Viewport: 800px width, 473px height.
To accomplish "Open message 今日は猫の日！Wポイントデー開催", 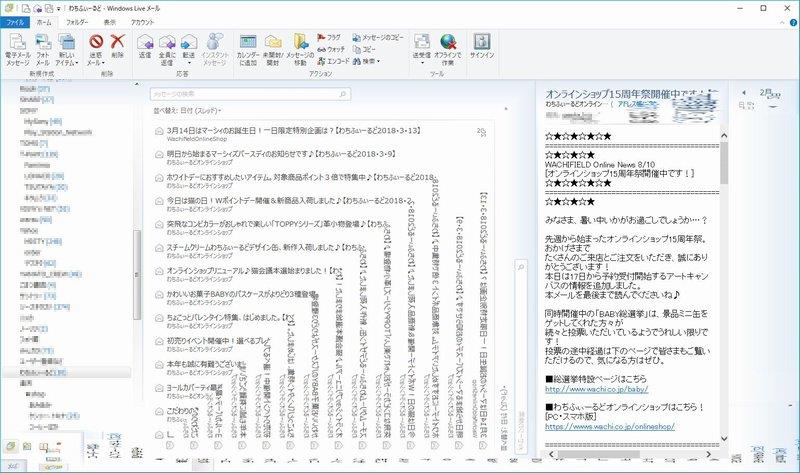I will [284, 204].
